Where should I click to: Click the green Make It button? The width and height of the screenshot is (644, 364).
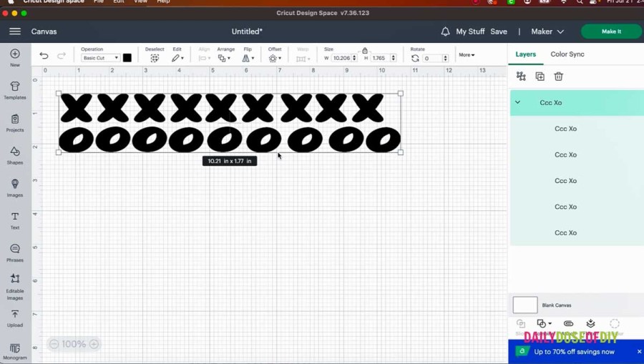(x=611, y=31)
